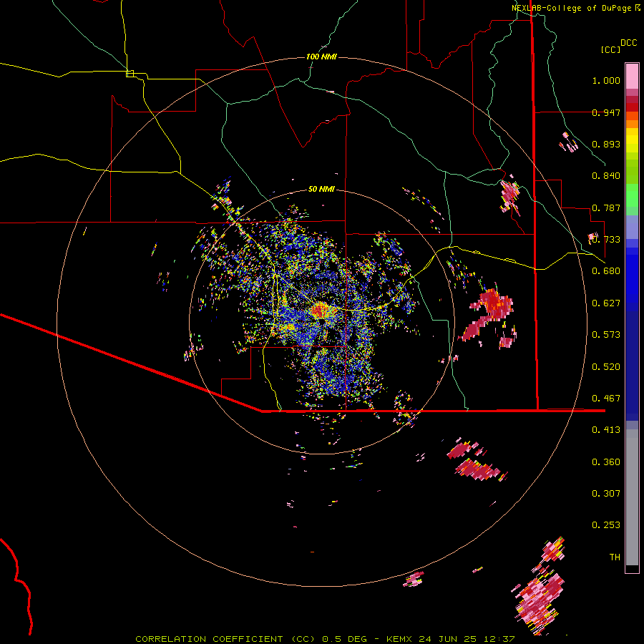Click the 0.680 color scale value
This screenshot has height=644, width=644.
pyautogui.click(x=606, y=271)
